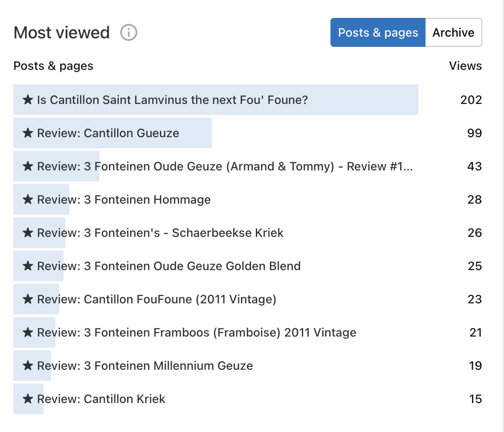The image size is (504, 432).
Task: Switch to the Archive tab
Action: coord(453,32)
